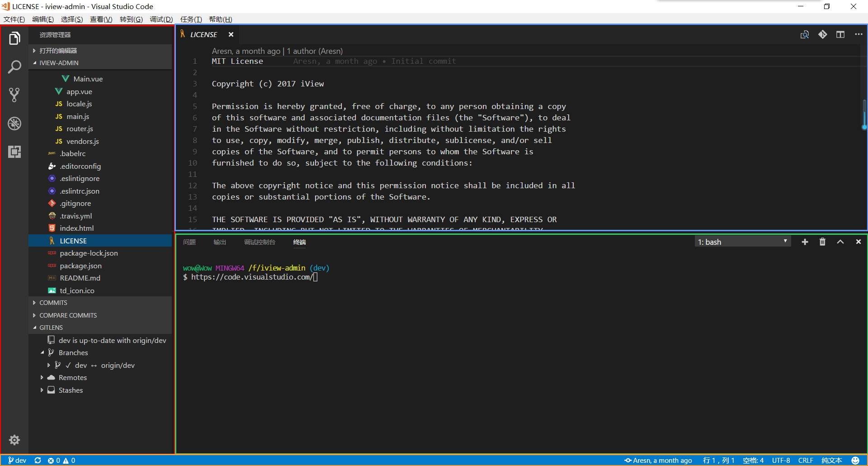Close the LICENSE editor tab

click(231, 34)
